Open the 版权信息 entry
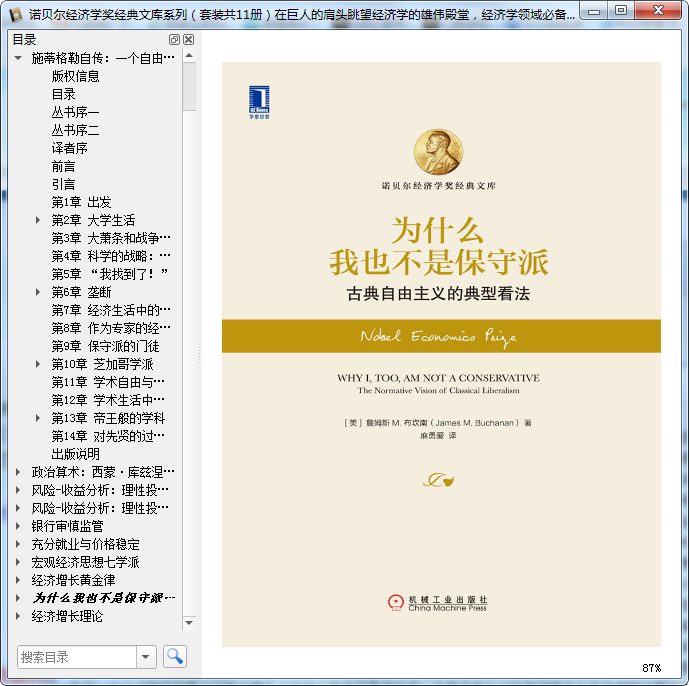This screenshot has width=689, height=686. point(76,76)
